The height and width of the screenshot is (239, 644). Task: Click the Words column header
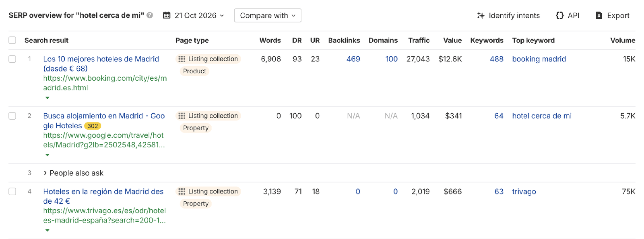tap(270, 40)
